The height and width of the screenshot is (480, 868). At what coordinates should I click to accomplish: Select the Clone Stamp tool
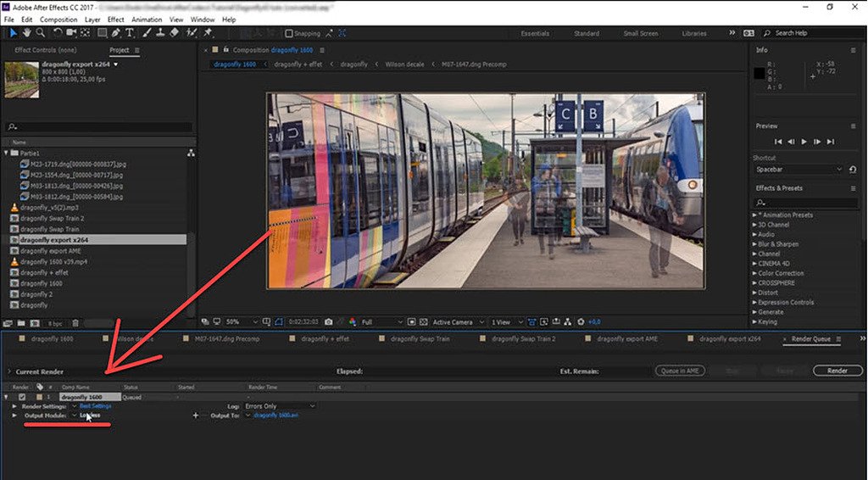(160, 33)
